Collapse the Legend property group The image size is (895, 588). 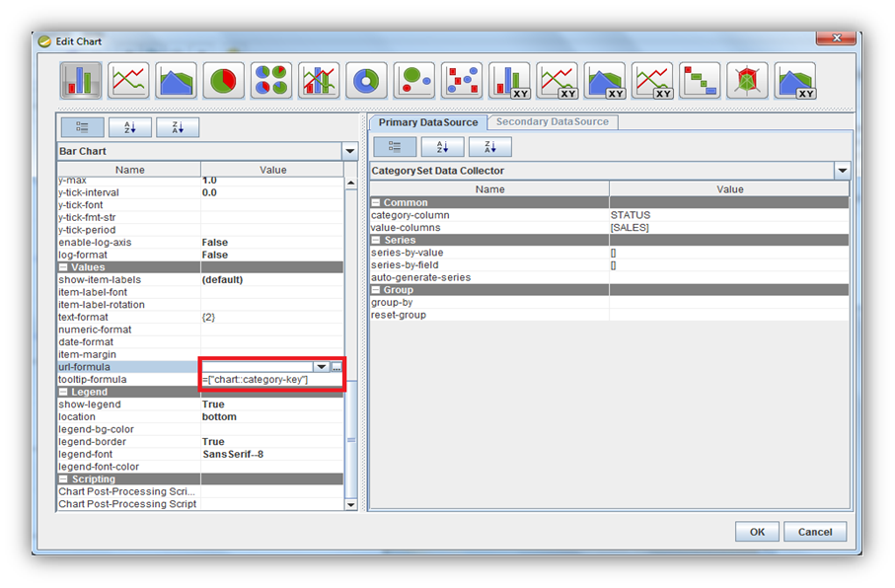pos(63,392)
